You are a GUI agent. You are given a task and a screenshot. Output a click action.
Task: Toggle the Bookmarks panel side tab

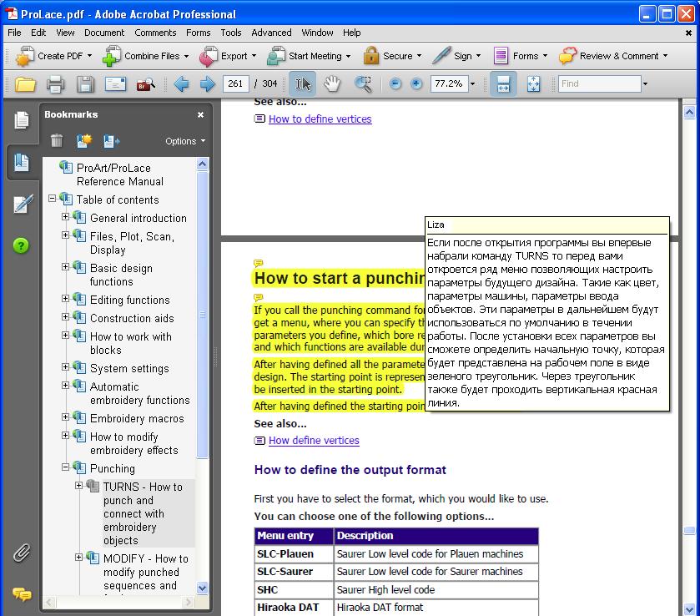pyautogui.click(x=22, y=162)
